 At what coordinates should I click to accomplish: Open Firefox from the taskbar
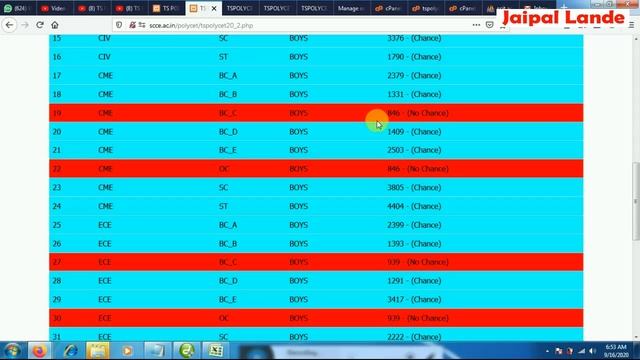[x=40, y=351]
